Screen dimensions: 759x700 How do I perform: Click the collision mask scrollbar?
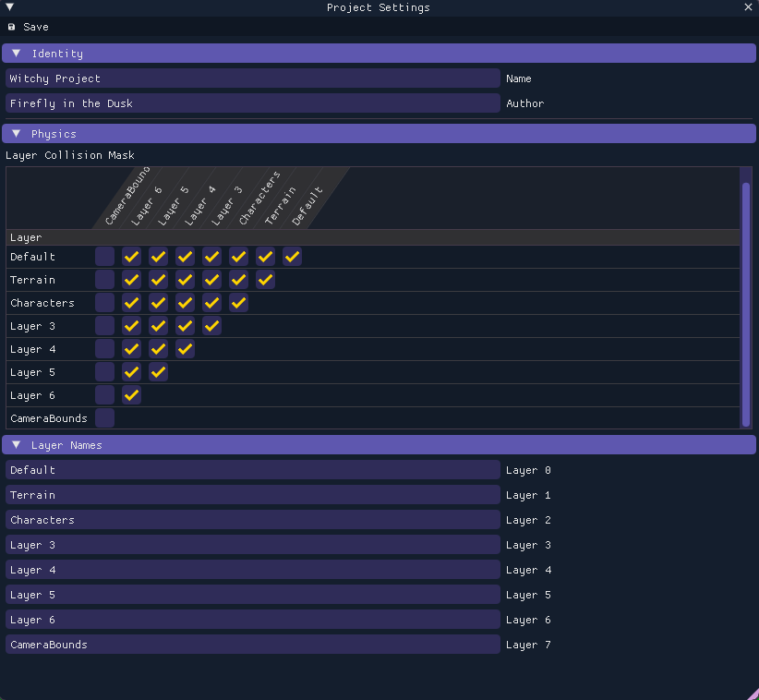(746, 296)
